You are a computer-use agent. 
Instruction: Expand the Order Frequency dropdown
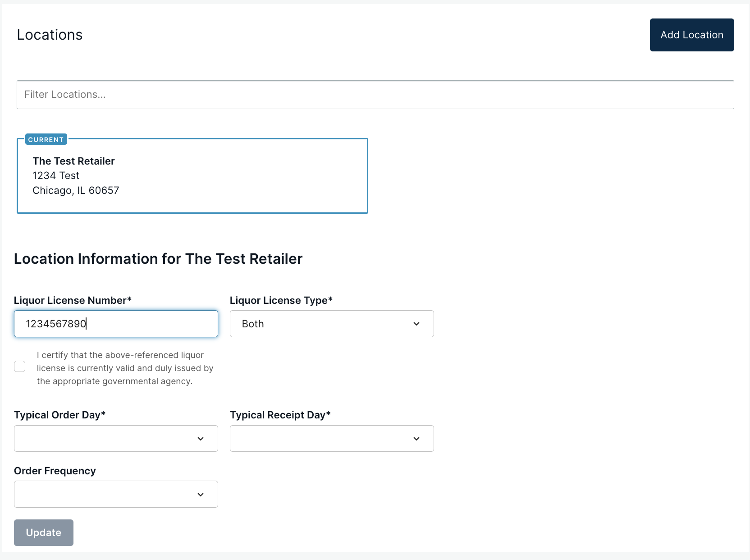[x=115, y=494]
